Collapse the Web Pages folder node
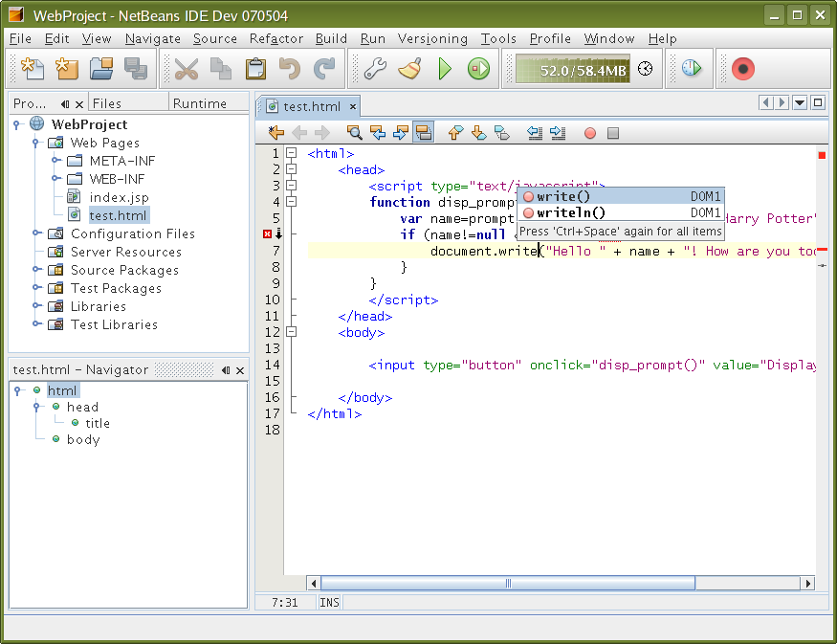This screenshot has height=644, width=837. [x=35, y=142]
